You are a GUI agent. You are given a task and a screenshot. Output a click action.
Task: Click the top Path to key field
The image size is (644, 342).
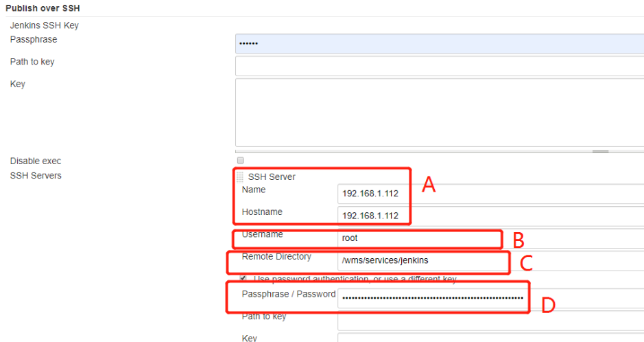pos(440,66)
